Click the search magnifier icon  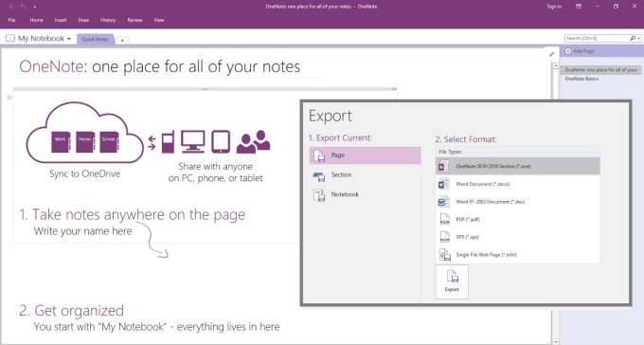pos(633,38)
